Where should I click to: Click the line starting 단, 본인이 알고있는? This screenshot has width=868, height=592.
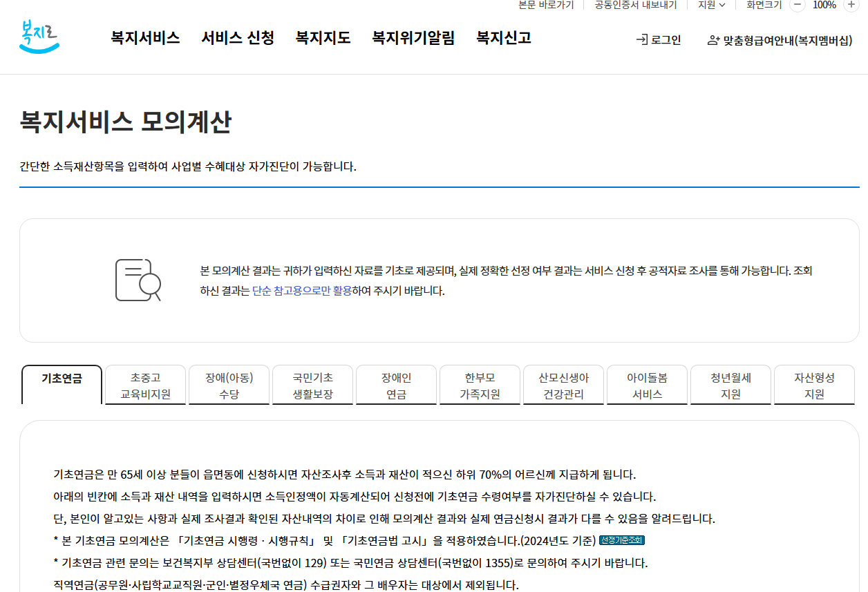pyautogui.click(x=384, y=519)
